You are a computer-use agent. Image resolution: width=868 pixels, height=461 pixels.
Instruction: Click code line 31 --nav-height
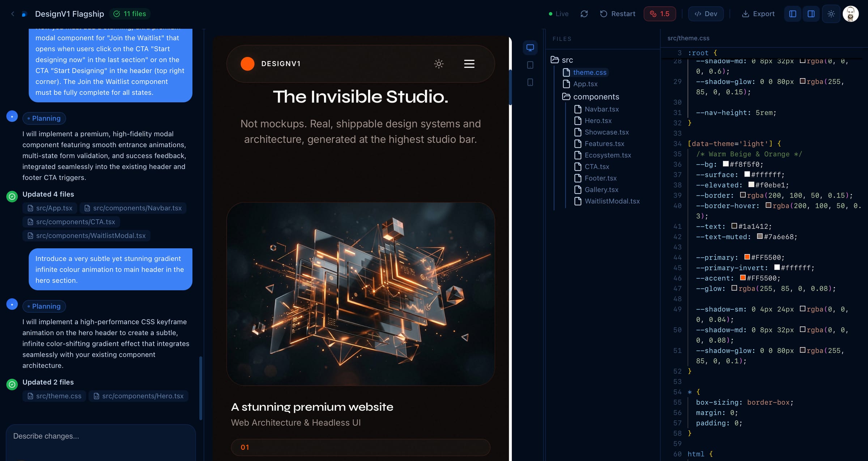[x=736, y=113]
